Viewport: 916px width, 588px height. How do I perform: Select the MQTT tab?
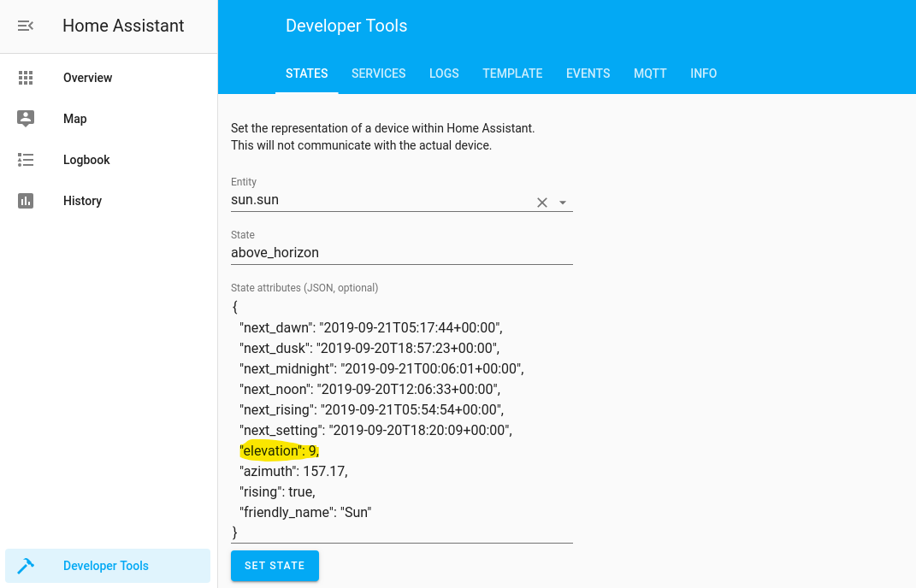click(x=650, y=73)
